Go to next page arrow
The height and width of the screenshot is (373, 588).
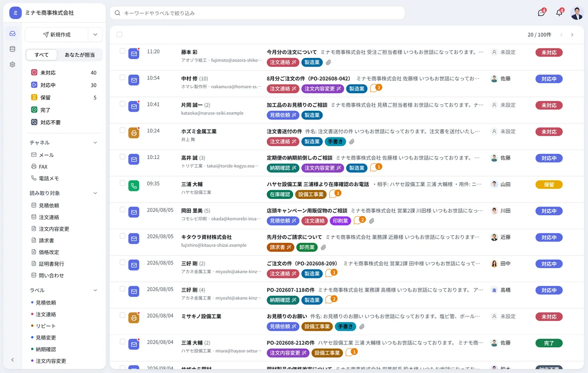572,35
